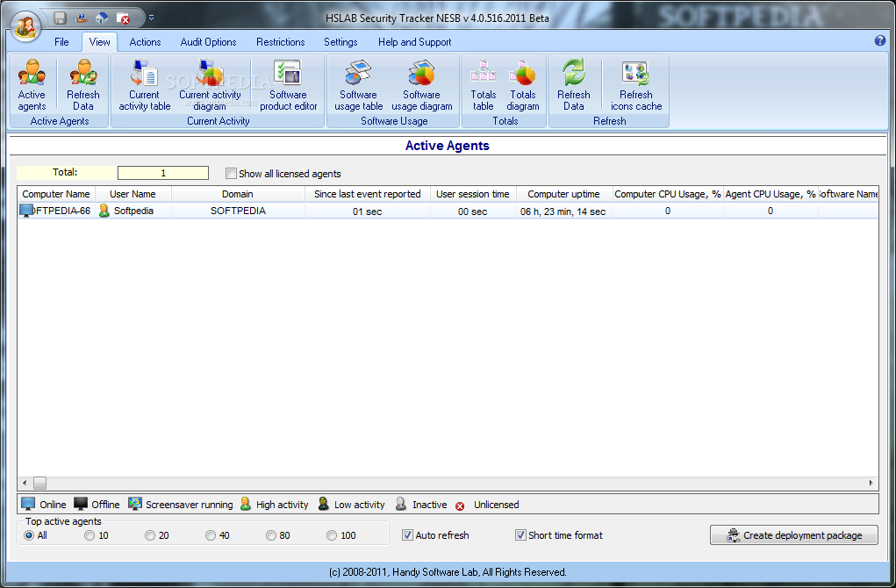Sort by Since last event reported
The image size is (896, 588).
pyautogui.click(x=368, y=194)
